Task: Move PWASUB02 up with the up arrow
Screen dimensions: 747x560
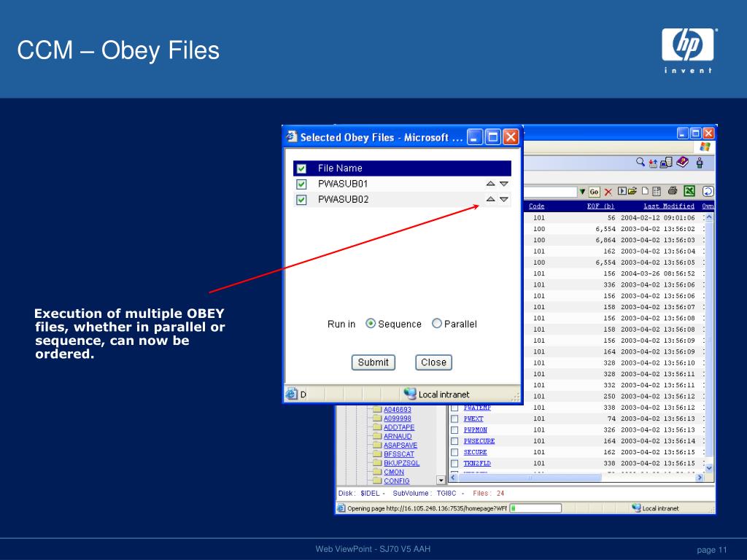Action: [491, 199]
